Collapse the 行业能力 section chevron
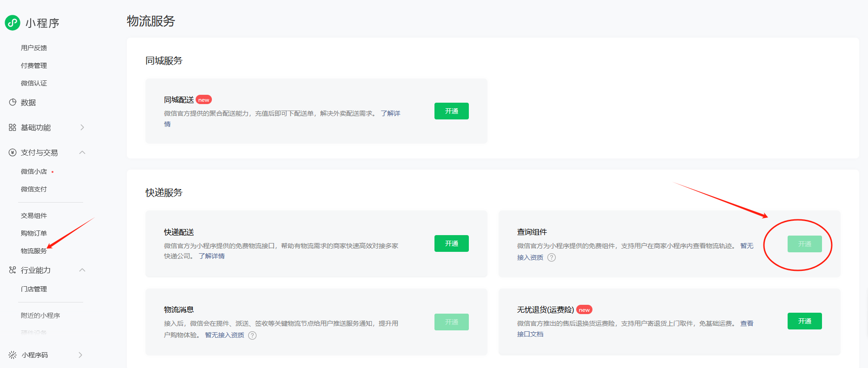 click(x=82, y=270)
